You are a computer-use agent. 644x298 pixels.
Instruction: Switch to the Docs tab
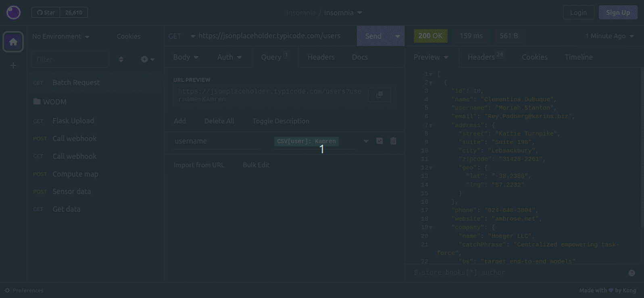tap(360, 57)
